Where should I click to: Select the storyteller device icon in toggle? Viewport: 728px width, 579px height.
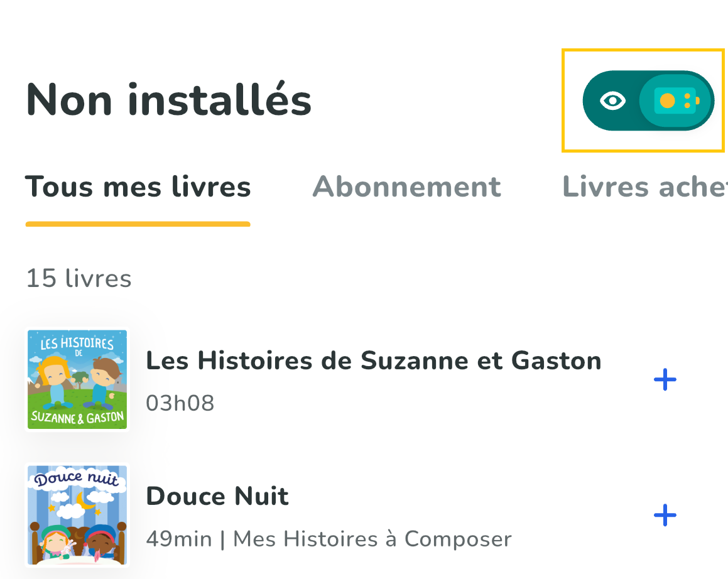click(676, 100)
